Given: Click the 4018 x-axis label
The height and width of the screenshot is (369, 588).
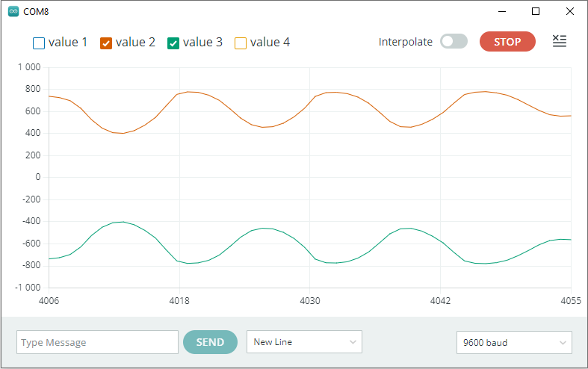Looking at the screenshot, I should 179,301.
